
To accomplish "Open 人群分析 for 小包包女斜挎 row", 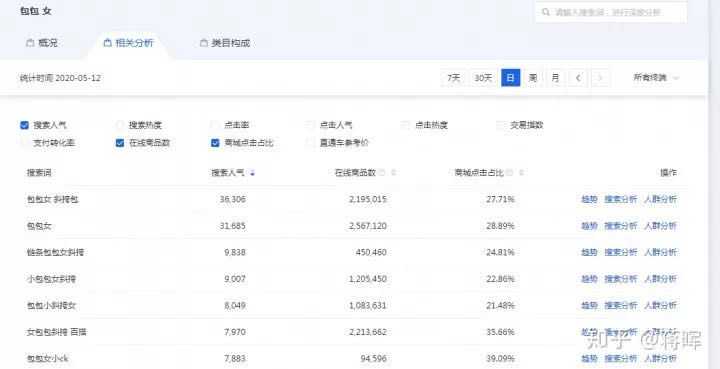I will 660,279.
